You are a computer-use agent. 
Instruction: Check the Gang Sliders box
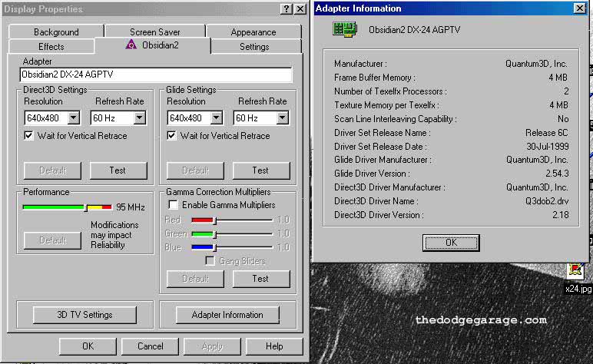pyautogui.click(x=210, y=261)
